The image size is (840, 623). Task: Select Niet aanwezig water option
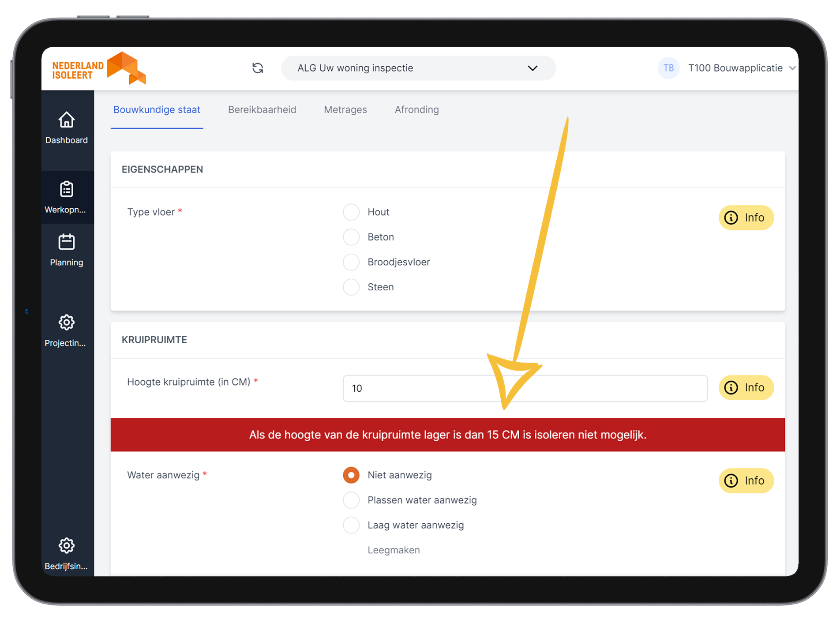click(351, 475)
